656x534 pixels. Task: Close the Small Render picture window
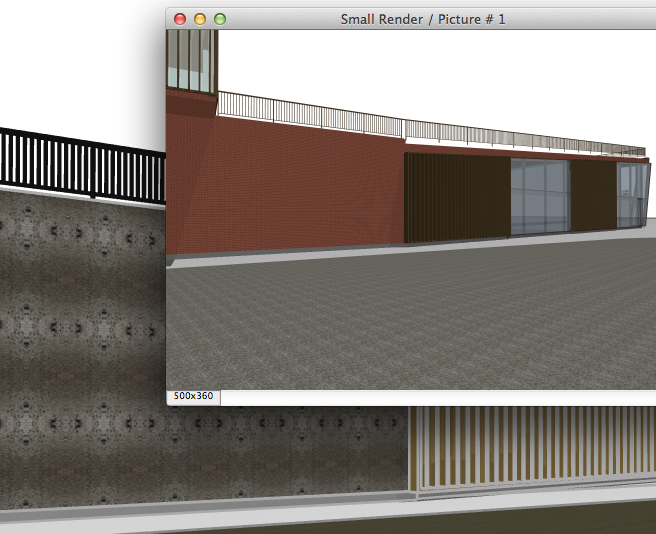click(180, 19)
